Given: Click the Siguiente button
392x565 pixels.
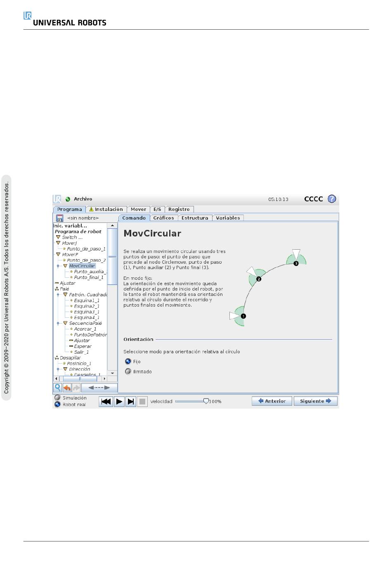Looking at the screenshot, I should click(x=315, y=401).
